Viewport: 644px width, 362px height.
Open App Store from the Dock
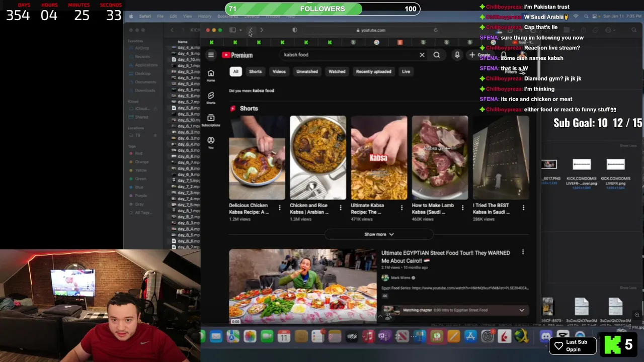coord(470,336)
